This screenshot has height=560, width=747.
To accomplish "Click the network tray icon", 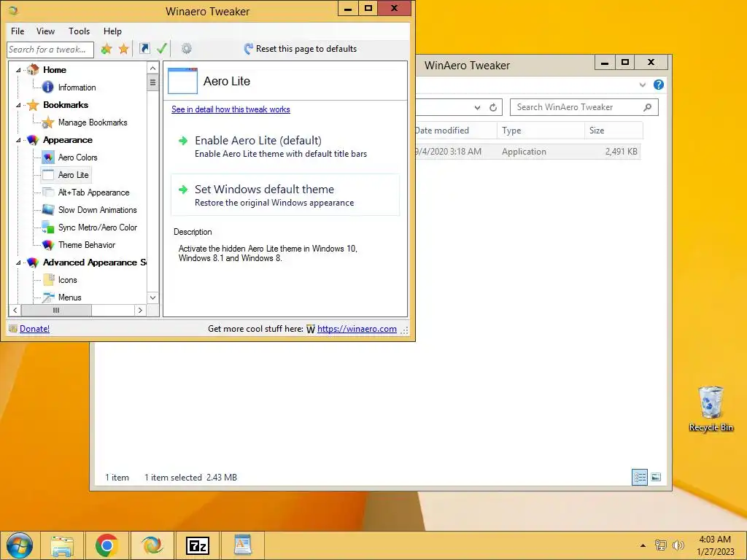I will click(660, 545).
